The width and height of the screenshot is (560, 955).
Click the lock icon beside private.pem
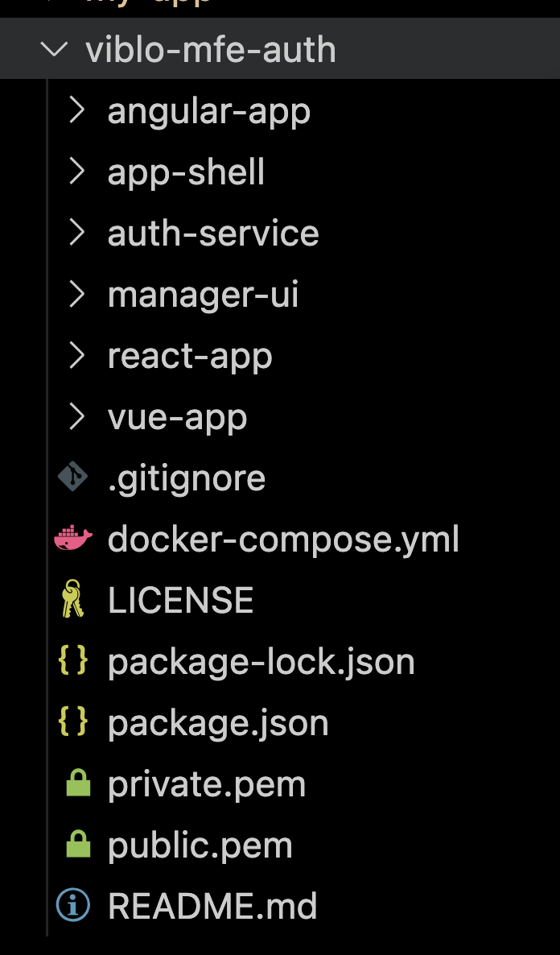77,783
